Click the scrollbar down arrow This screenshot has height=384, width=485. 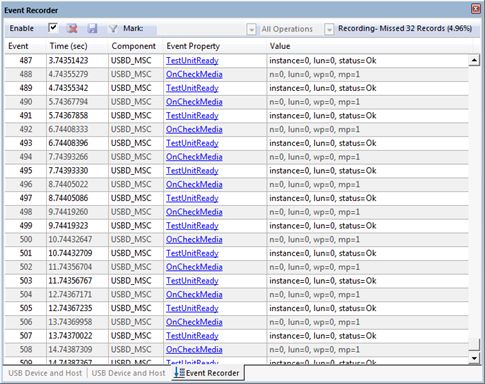474,358
